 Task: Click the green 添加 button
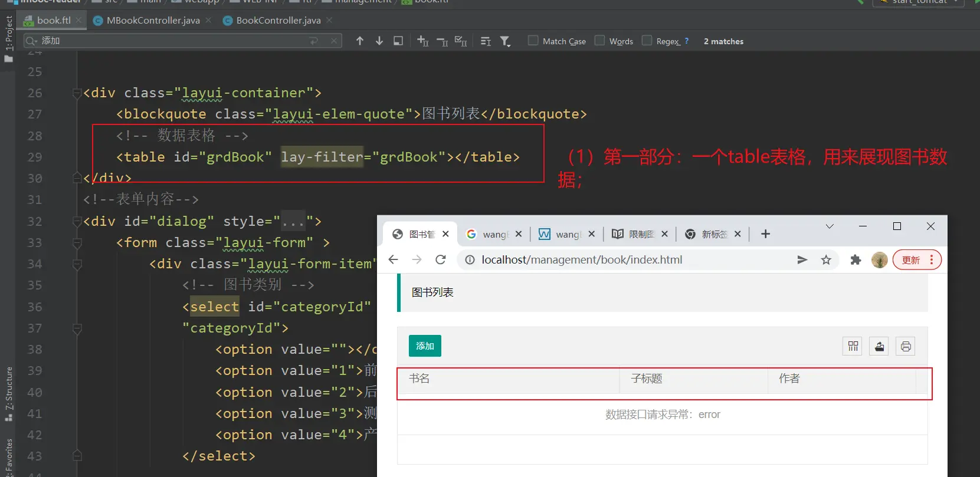coord(425,346)
